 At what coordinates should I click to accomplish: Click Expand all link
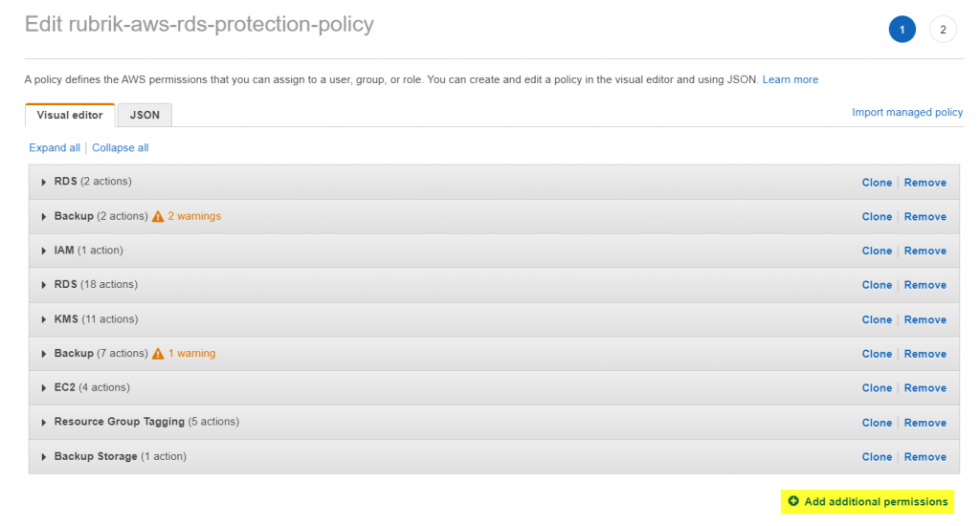[55, 147]
